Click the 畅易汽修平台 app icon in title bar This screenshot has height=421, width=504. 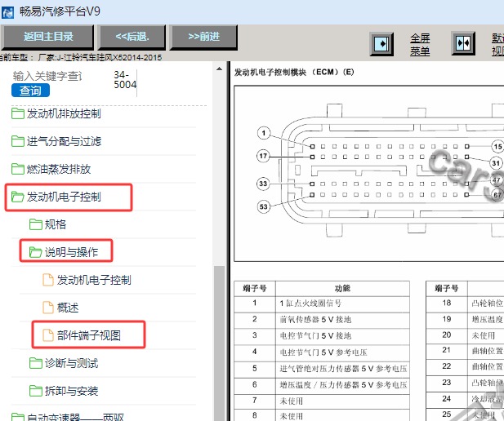click(x=7, y=12)
